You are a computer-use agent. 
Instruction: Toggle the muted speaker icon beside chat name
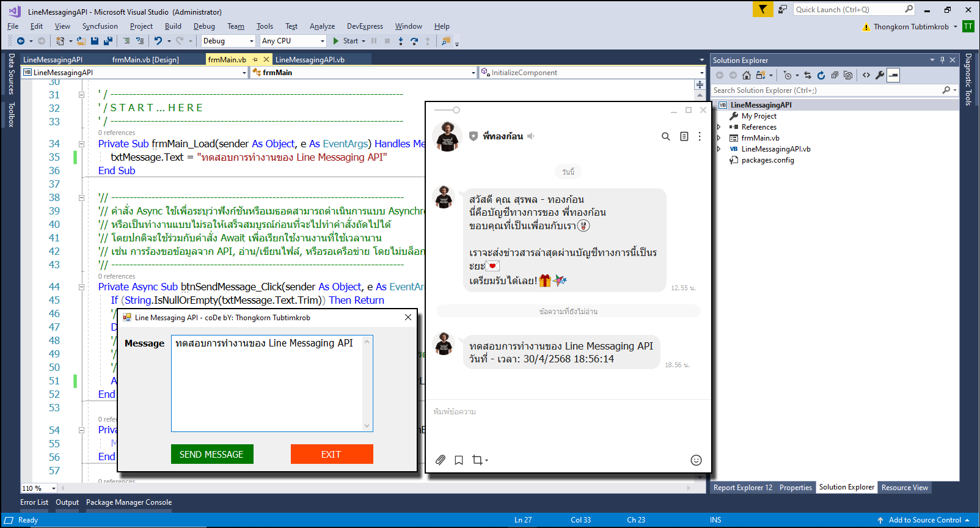531,136
